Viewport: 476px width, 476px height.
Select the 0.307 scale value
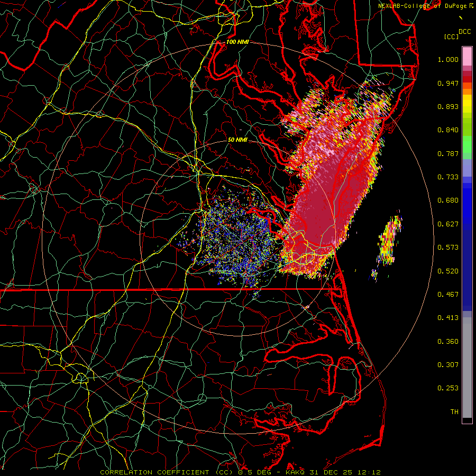pyautogui.click(x=448, y=365)
